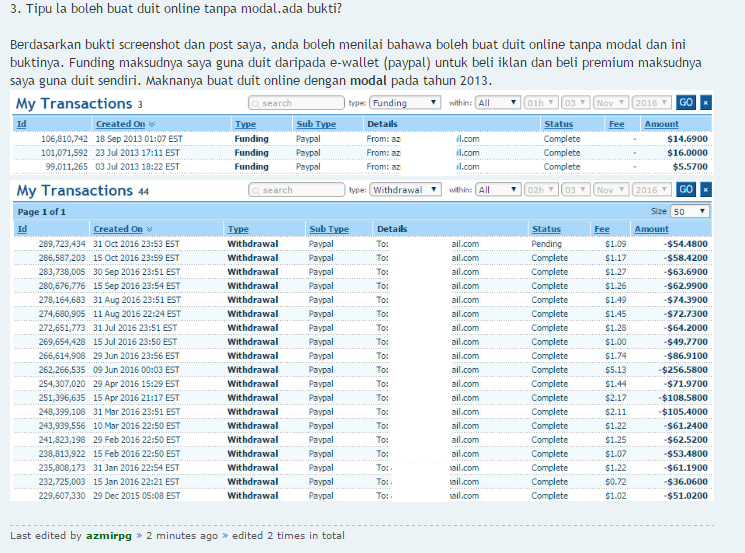Sort Withdrawal table by Type header
The image size is (745, 553).
point(238,229)
